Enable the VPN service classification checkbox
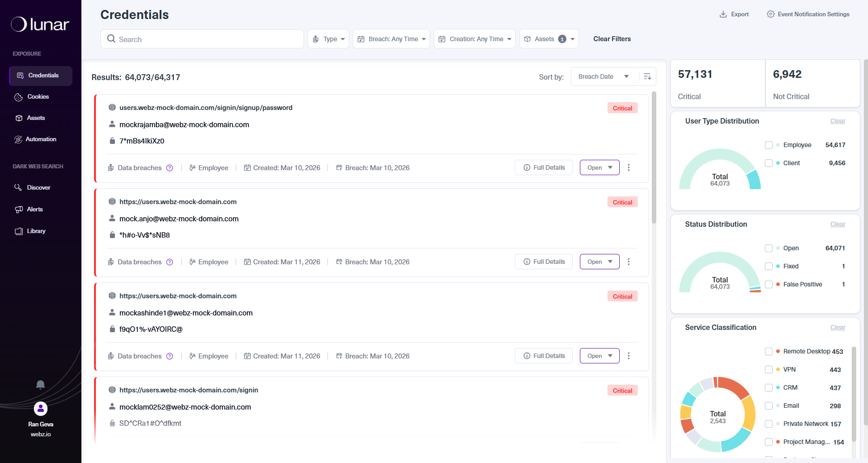Image resolution: width=868 pixels, height=463 pixels. [x=768, y=369]
